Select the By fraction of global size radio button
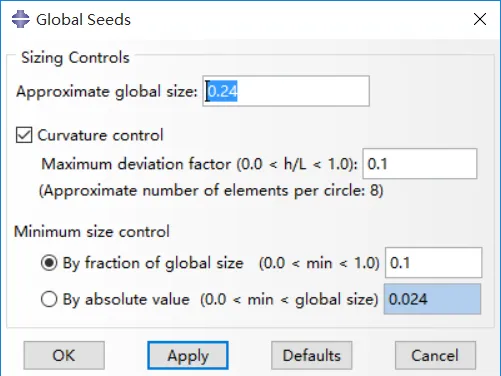The image size is (501, 376). [x=49, y=263]
